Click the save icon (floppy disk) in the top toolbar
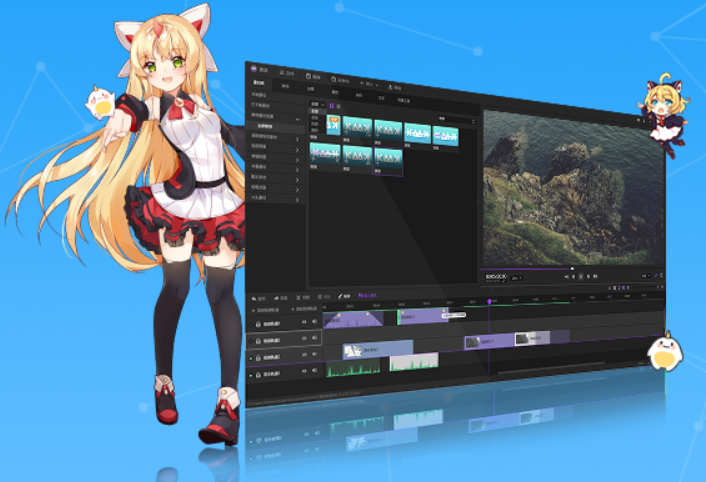Viewport: 706px width, 482px height. 308,76
